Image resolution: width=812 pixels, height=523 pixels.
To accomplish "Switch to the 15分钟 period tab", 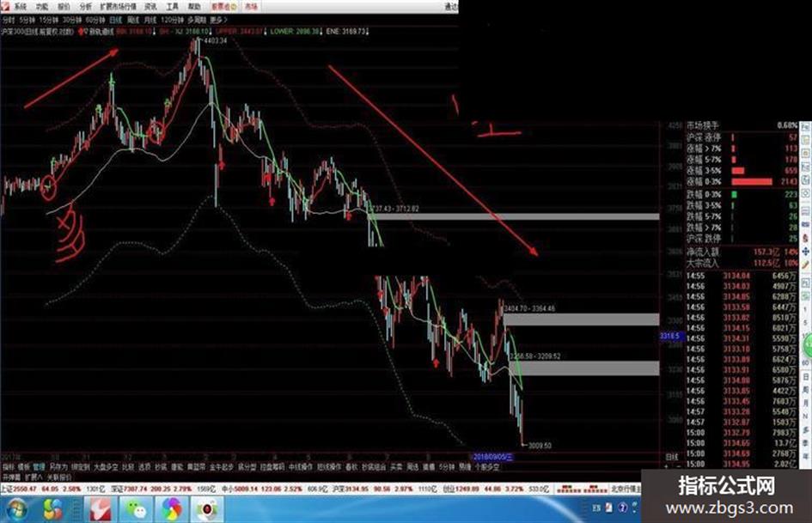I will coord(49,21).
